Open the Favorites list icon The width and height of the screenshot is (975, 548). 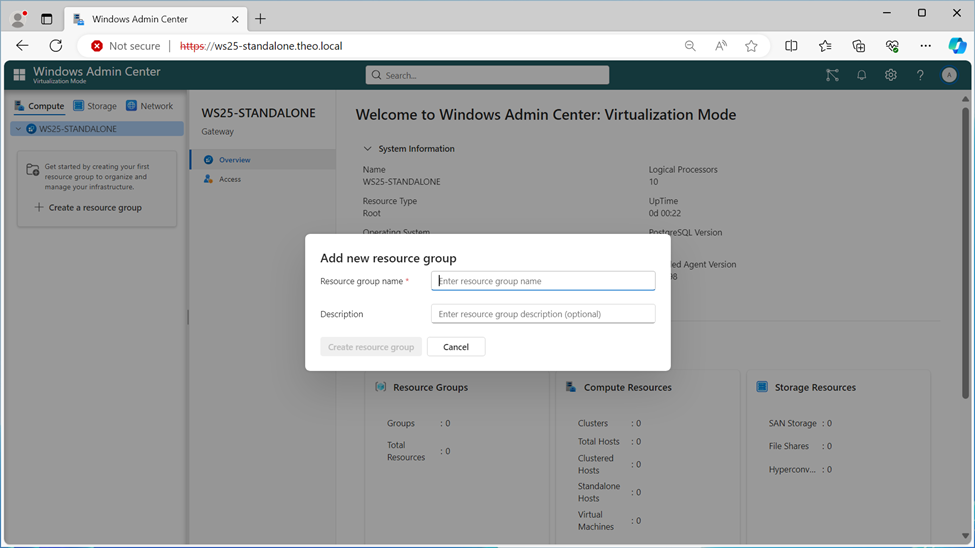pos(825,46)
